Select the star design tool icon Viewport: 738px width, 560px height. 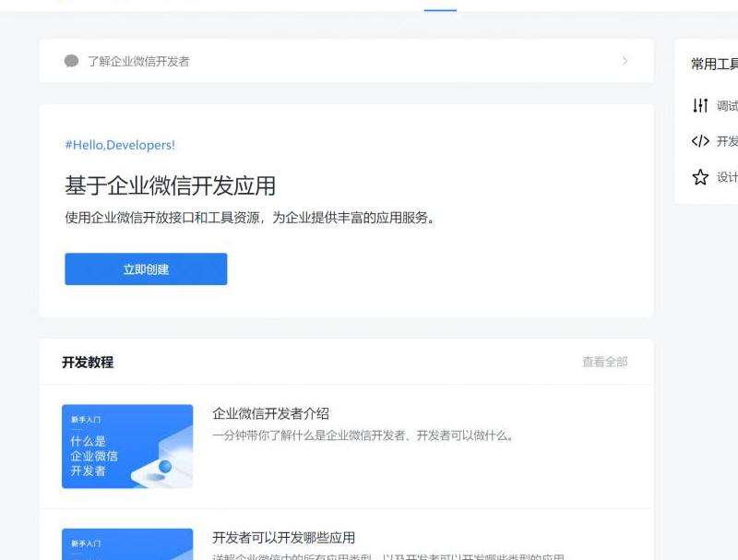[700, 177]
